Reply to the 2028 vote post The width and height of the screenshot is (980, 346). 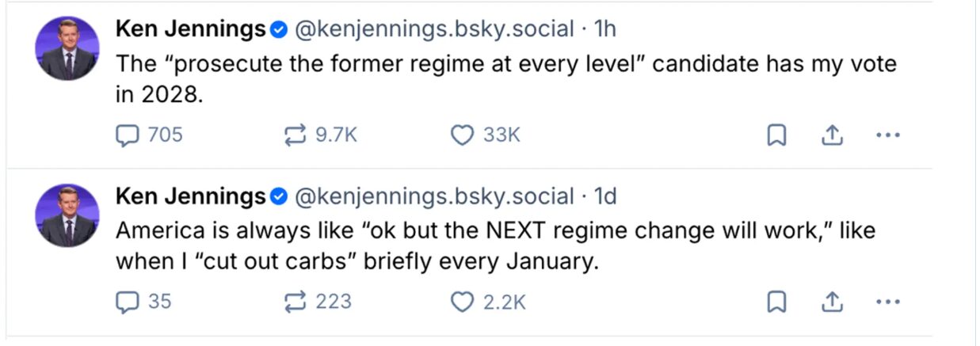tap(128, 136)
